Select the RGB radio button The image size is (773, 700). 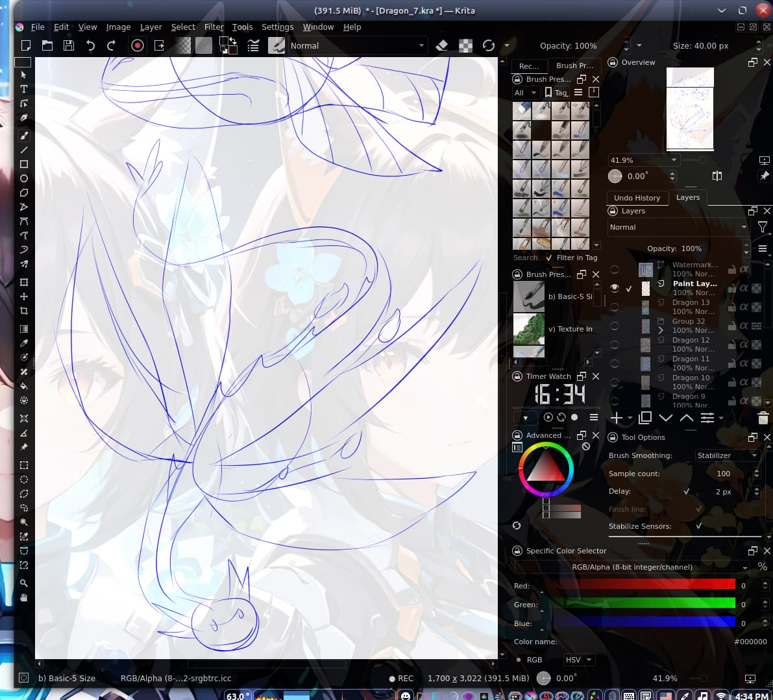point(519,660)
